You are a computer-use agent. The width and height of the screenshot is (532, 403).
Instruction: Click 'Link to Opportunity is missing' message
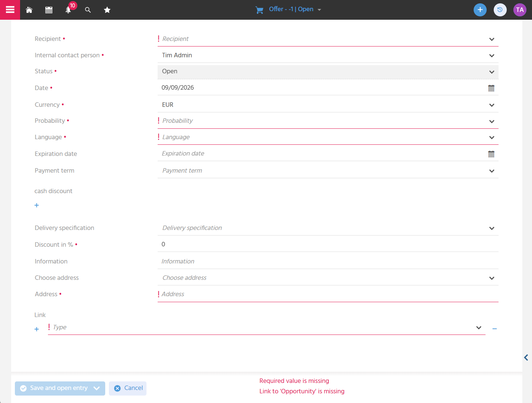click(302, 391)
